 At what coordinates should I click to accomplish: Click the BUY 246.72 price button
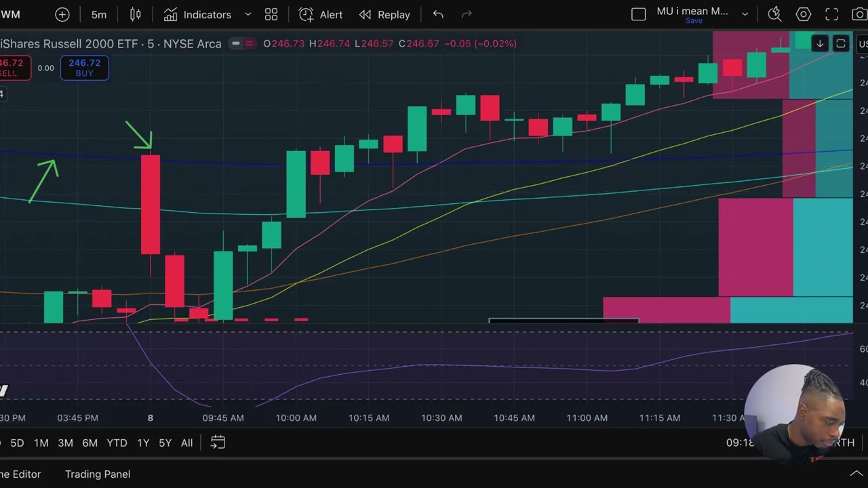[84, 68]
